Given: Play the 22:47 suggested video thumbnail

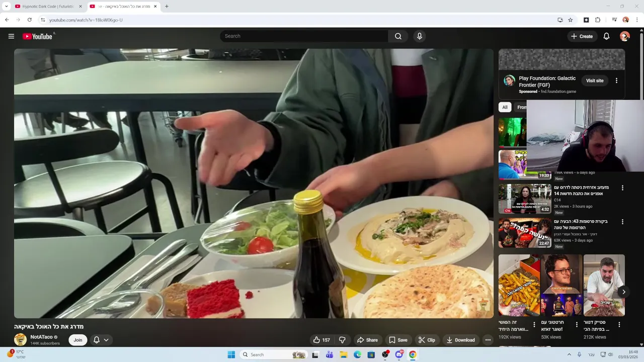Looking at the screenshot, I should [525, 232].
